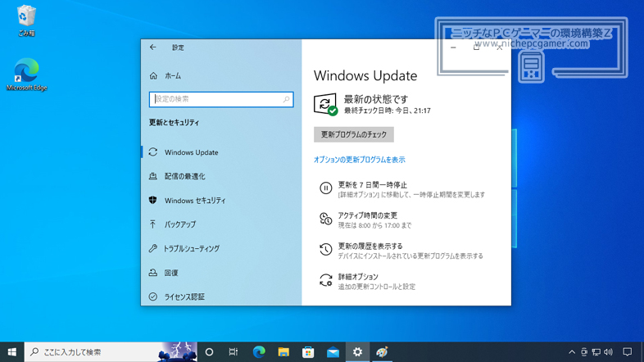Open the ごみ箱 recycle bin desktop icon

coord(26,21)
